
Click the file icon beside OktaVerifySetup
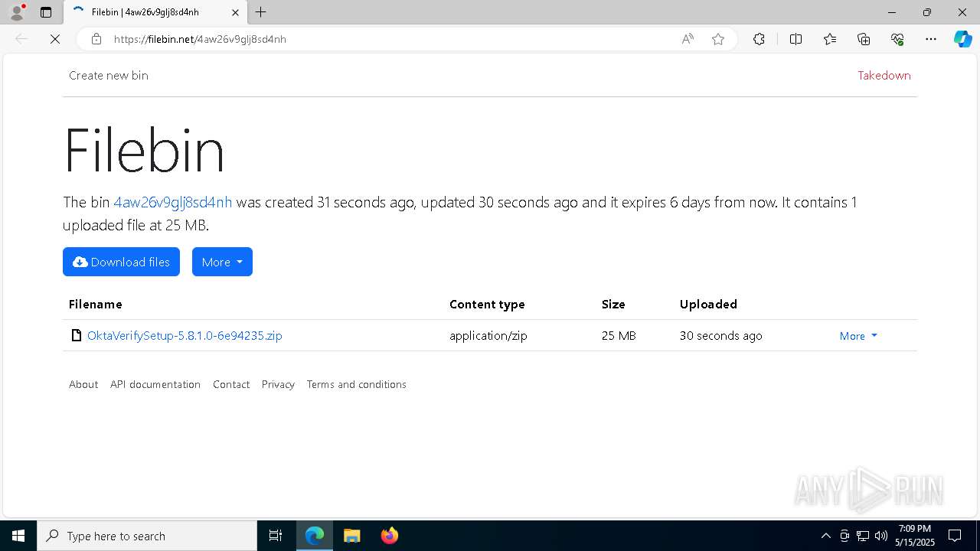pyautogui.click(x=76, y=335)
